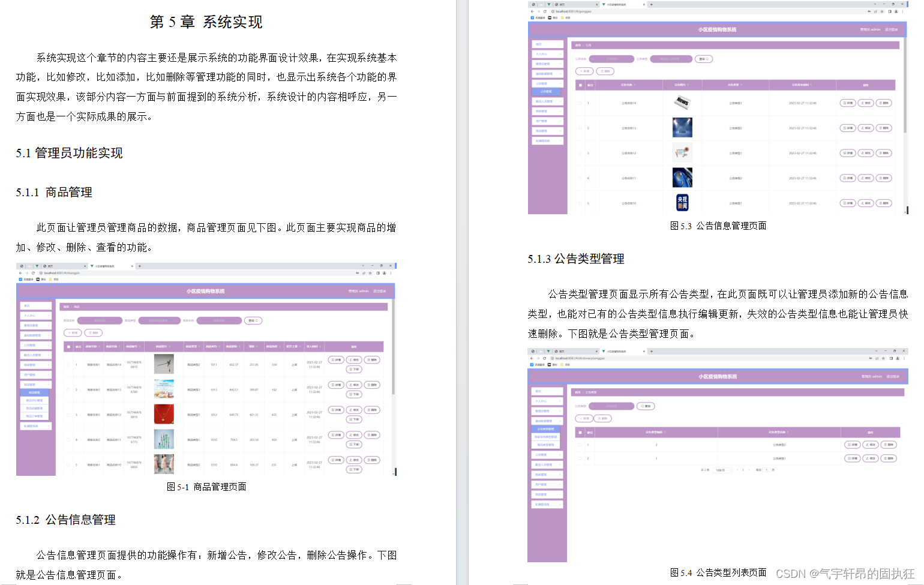Click the page jump number input in figure 5.4
This screenshot has width=924, height=585.
tap(766, 470)
